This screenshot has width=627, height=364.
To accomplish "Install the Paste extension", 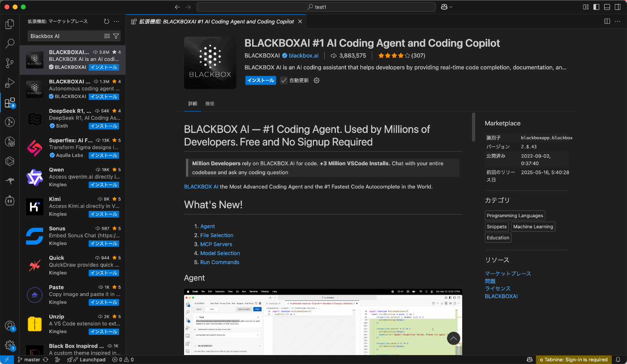I will point(103,303).
